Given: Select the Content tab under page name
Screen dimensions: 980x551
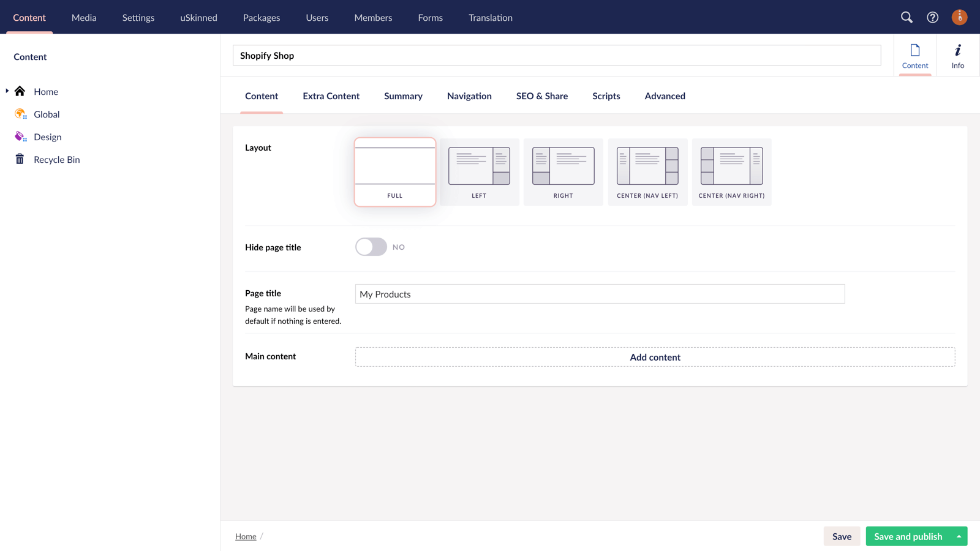Looking at the screenshot, I should tap(262, 96).
